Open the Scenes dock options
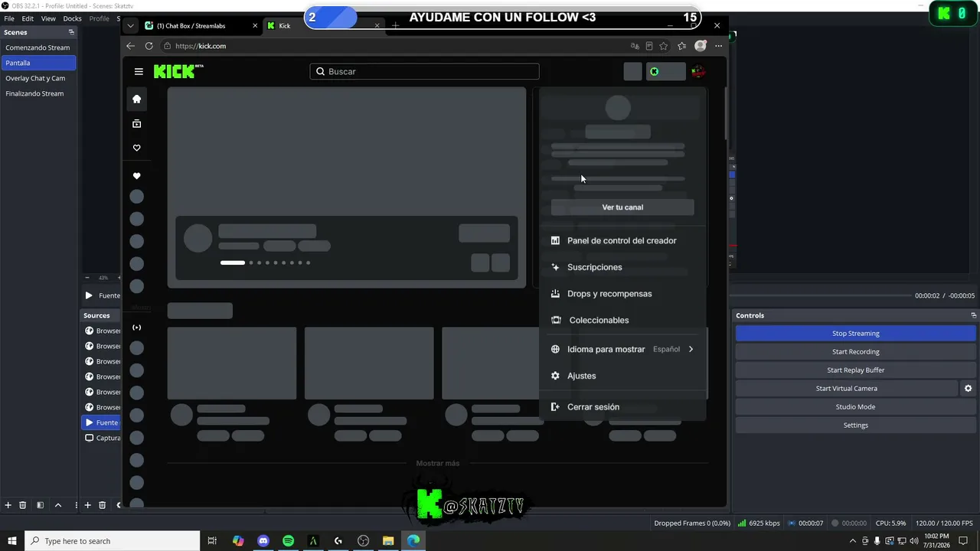 coord(71,32)
